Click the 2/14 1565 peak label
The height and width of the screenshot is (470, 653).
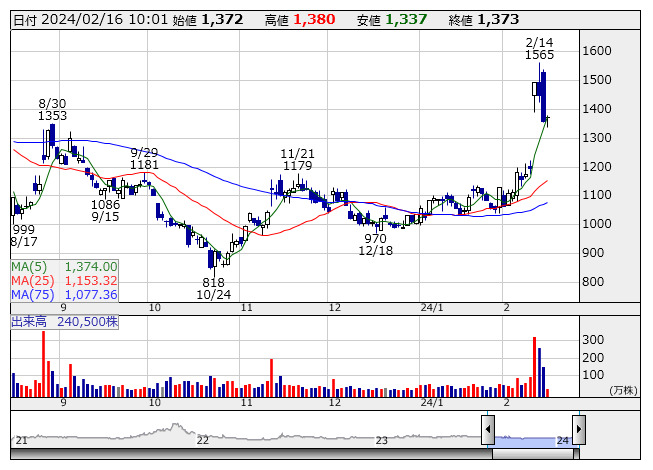tap(539, 48)
